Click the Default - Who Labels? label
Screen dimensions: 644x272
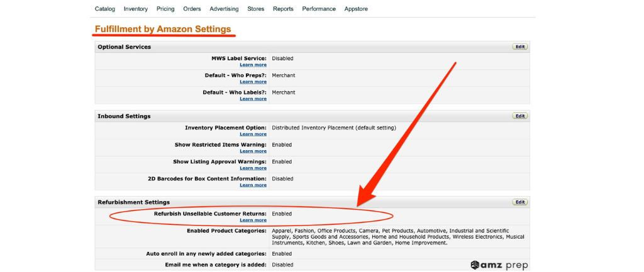(235, 92)
